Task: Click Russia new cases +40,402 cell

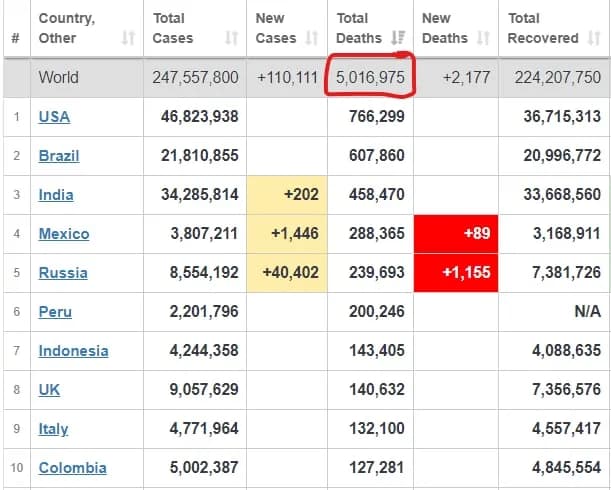Action: (287, 272)
